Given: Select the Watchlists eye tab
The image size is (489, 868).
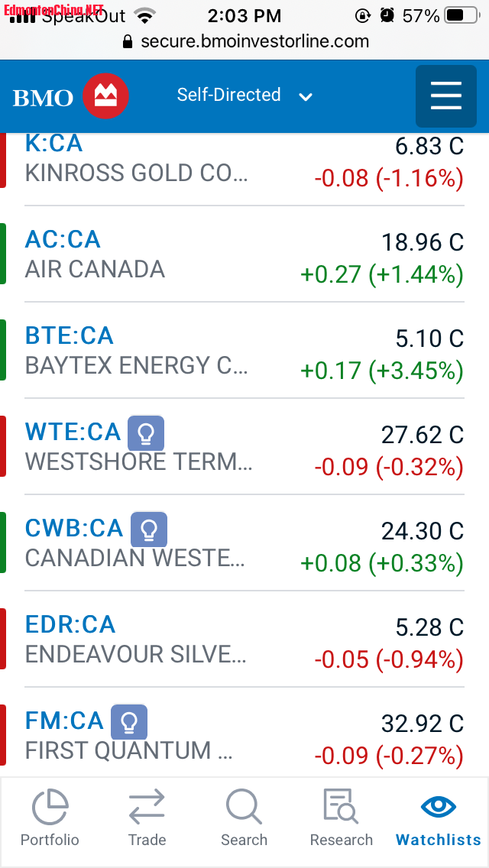Looking at the screenshot, I should click(439, 818).
